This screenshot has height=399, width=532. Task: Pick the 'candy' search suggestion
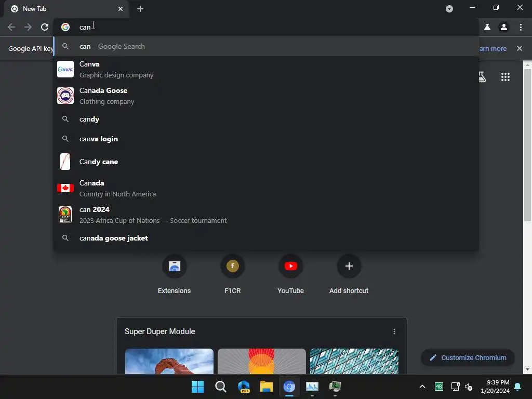point(267,119)
